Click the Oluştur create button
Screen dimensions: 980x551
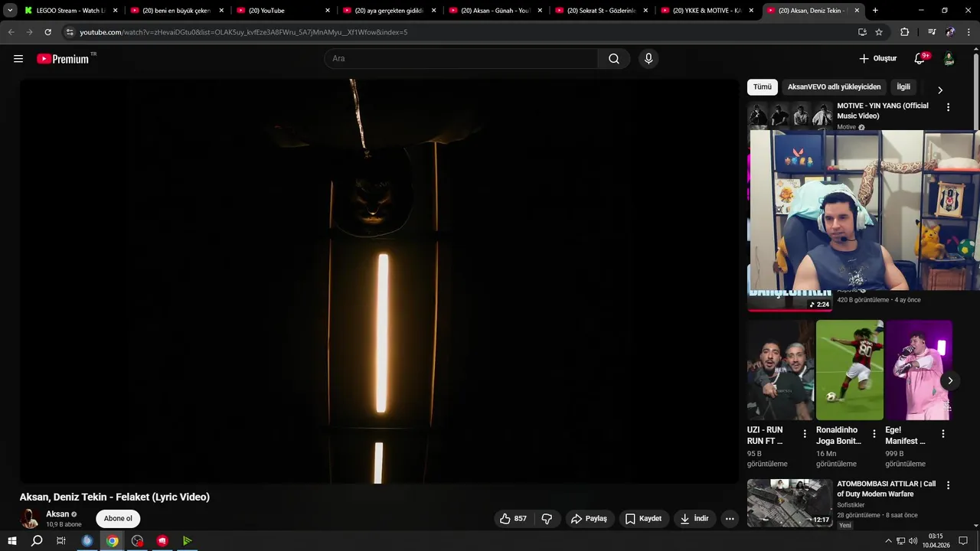pyautogui.click(x=877, y=59)
